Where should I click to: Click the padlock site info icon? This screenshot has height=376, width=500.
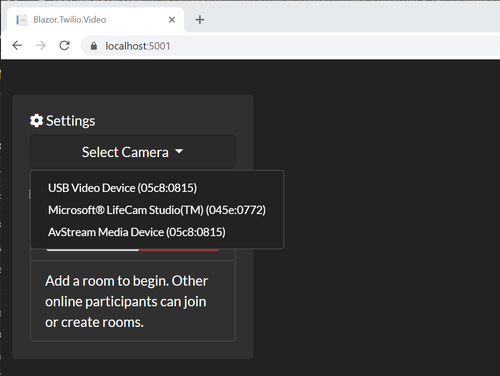(94, 46)
